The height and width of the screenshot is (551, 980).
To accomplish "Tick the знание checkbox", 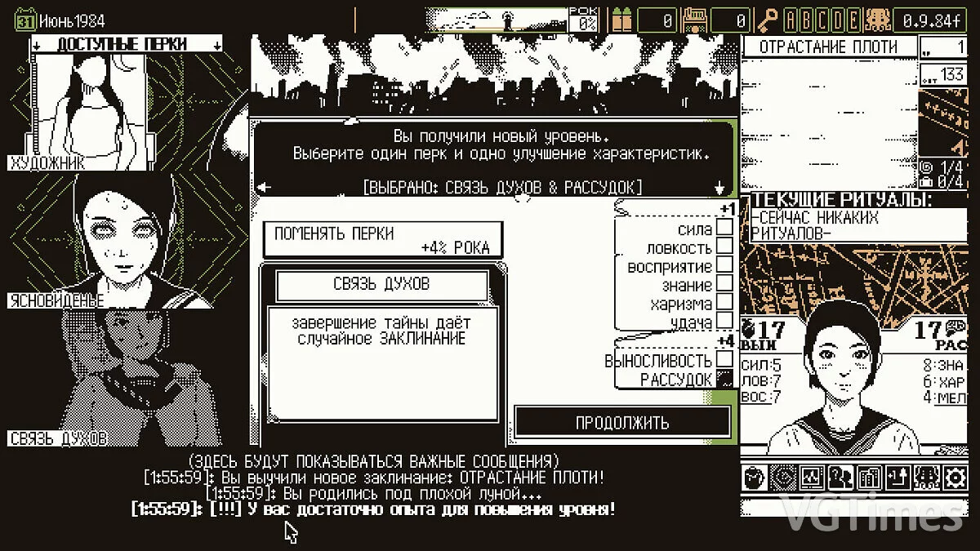I will [724, 285].
